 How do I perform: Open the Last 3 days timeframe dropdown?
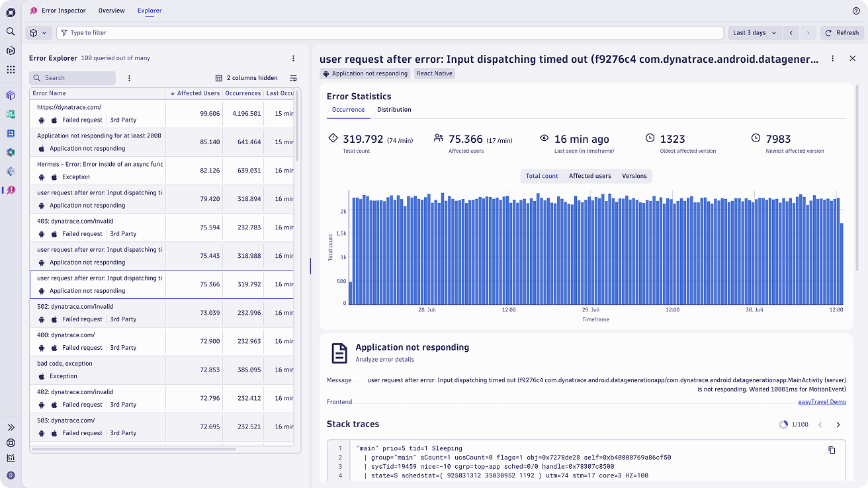coord(755,32)
